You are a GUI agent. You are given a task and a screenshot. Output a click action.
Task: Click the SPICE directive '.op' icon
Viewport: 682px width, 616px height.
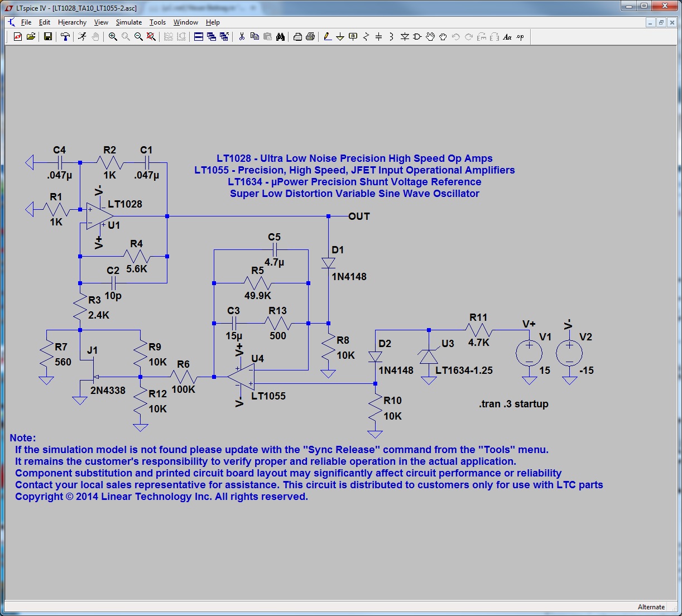tap(520, 37)
